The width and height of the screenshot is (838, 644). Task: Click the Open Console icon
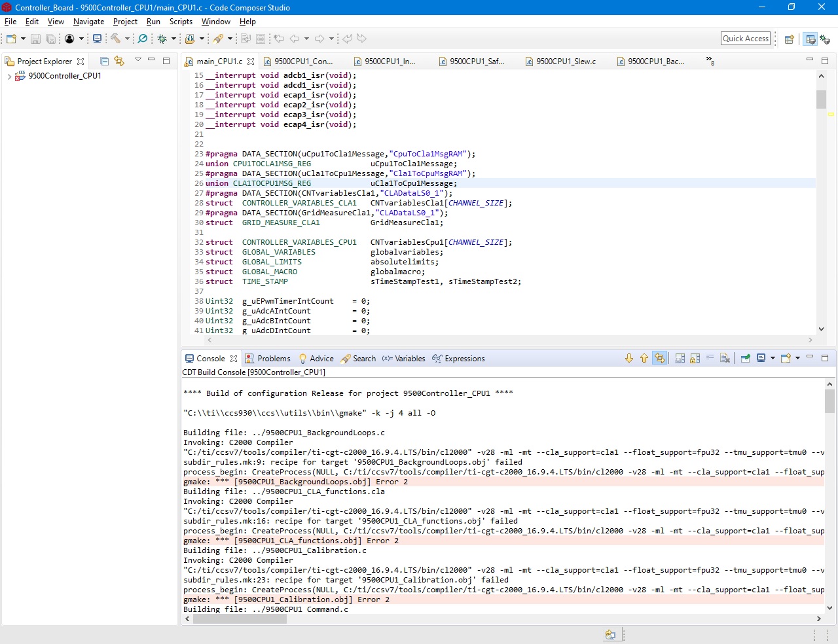786,358
